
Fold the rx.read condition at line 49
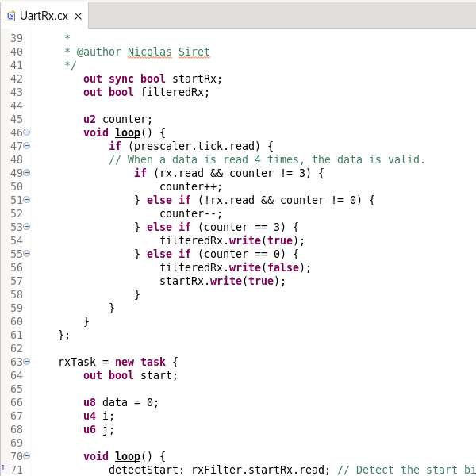pyautogui.click(x=26, y=173)
